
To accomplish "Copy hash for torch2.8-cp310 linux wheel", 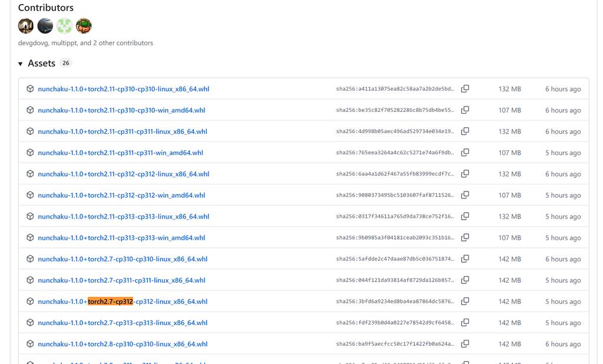I will coord(465,343).
